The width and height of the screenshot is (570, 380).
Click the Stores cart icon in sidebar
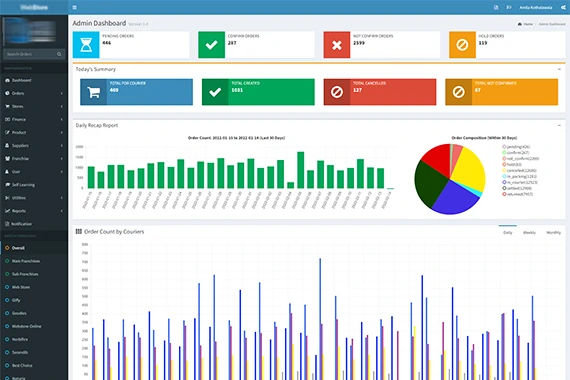coord(7,106)
